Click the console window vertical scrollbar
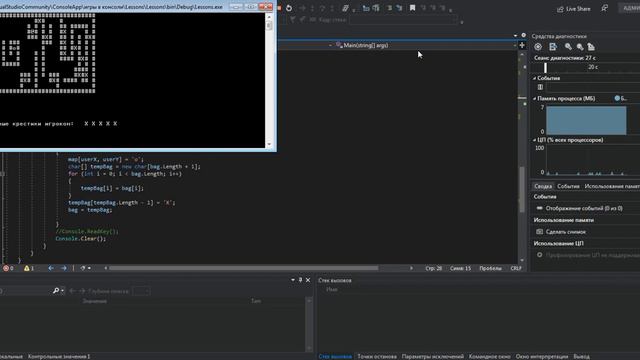640x360 pixels. (269, 80)
